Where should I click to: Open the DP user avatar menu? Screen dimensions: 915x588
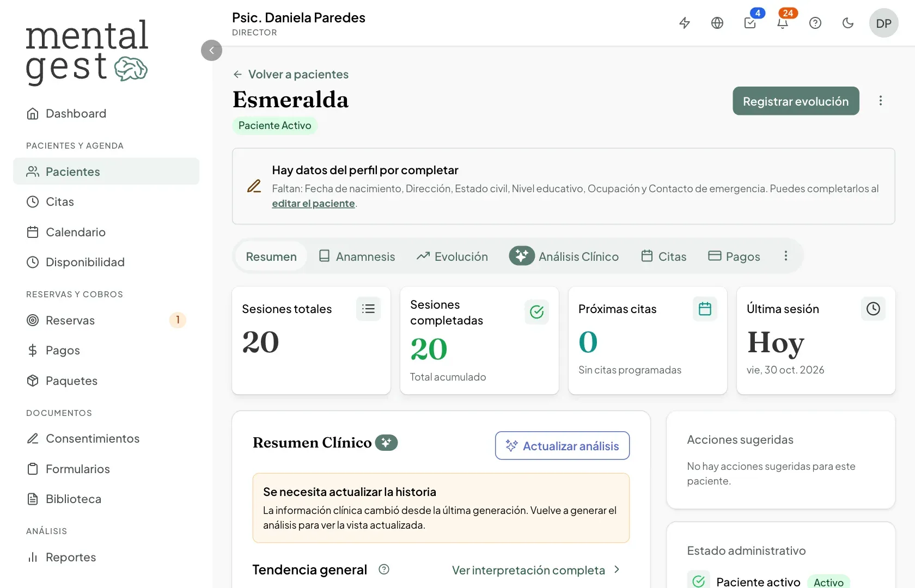tap(883, 23)
